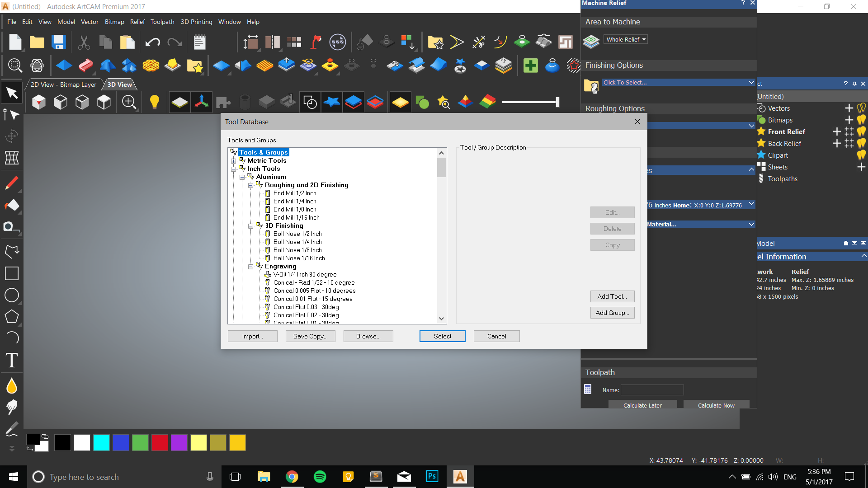Select the Create Circle tool
The image size is (868, 488).
point(12,295)
